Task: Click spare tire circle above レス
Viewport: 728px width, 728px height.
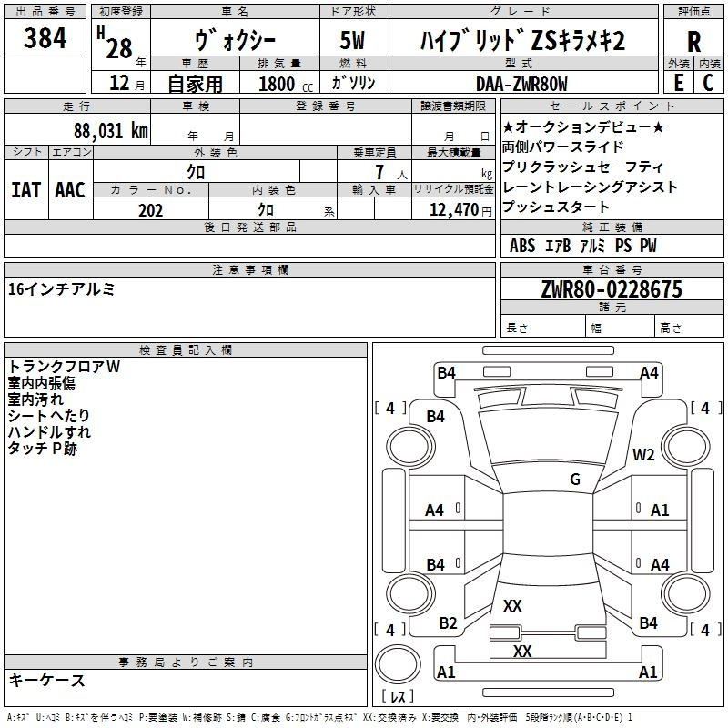Action: 398,664
